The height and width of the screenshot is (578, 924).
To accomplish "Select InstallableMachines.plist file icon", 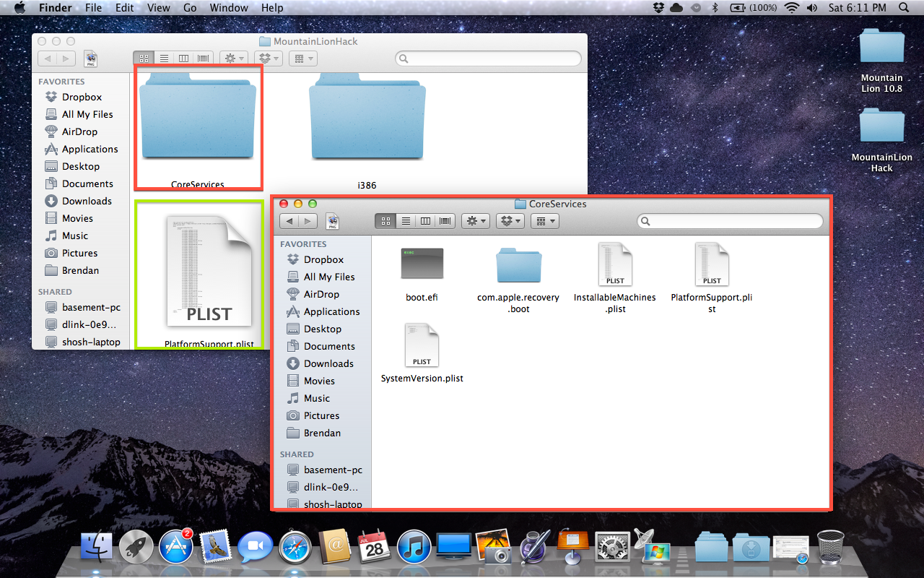I will click(x=615, y=264).
